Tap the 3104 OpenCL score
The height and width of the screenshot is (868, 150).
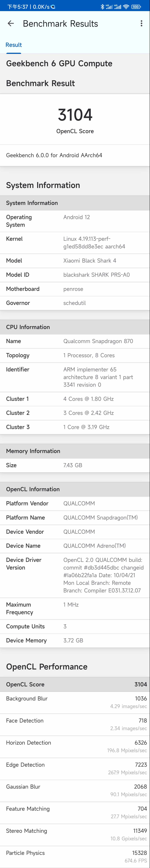[75, 115]
